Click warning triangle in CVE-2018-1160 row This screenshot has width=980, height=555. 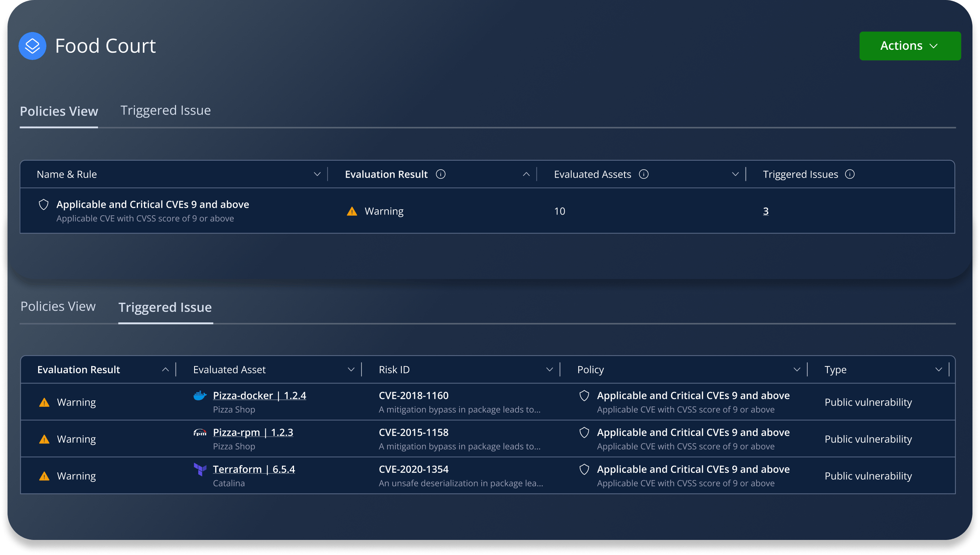click(44, 403)
